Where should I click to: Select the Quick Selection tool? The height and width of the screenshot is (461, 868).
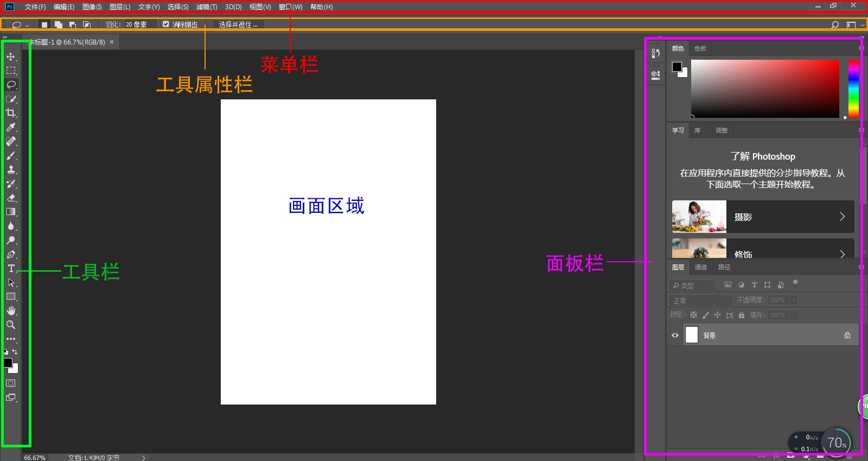tap(11, 99)
